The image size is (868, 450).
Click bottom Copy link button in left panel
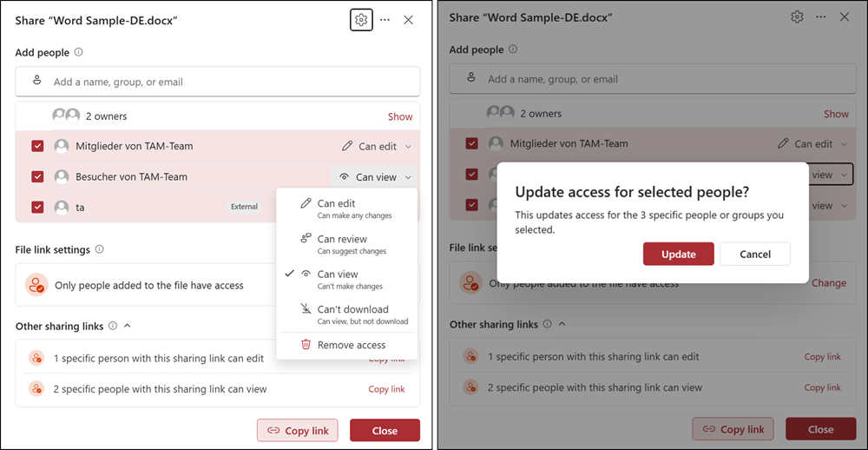[297, 431]
